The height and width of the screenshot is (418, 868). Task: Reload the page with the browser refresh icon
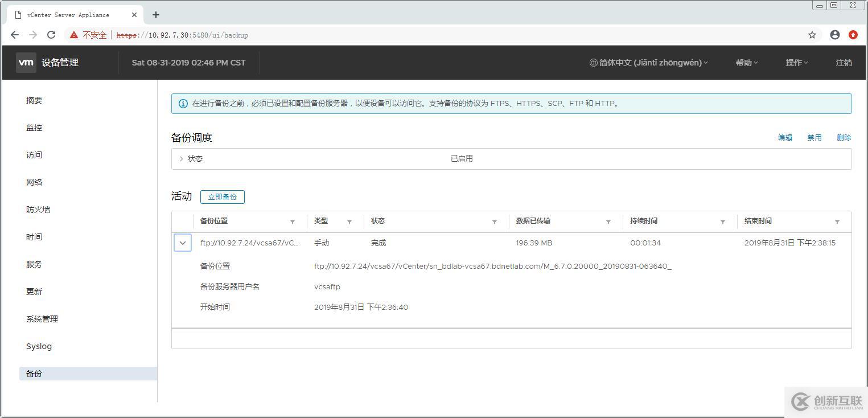tap(51, 35)
